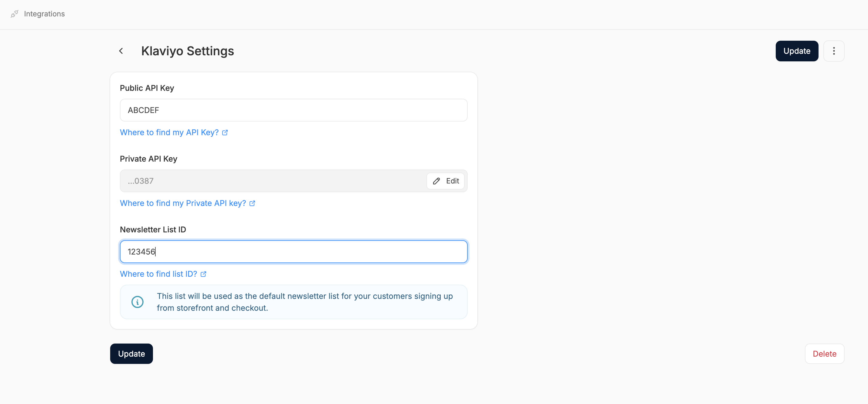The width and height of the screenshot is (868, 404).
Task: Focus the Newsletter List ID field
Action: pyautogui.click(x=293, y=252)
